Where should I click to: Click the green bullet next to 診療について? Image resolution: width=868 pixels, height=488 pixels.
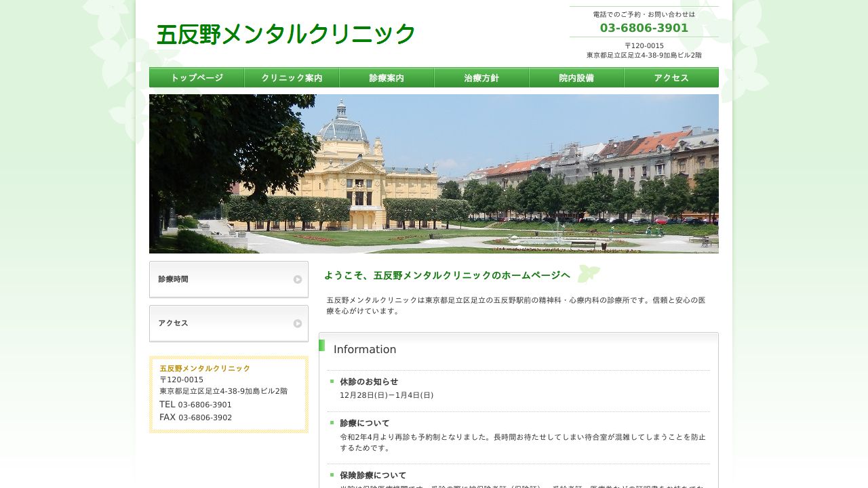pyautogui.click(x=332, y=423)
